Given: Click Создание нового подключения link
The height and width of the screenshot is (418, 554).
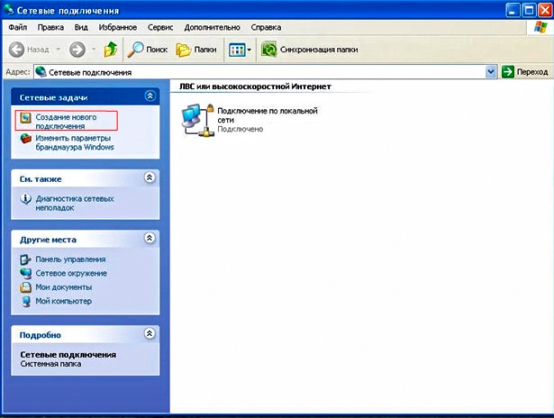Looking at the screenshot, I should pos(66,121).
